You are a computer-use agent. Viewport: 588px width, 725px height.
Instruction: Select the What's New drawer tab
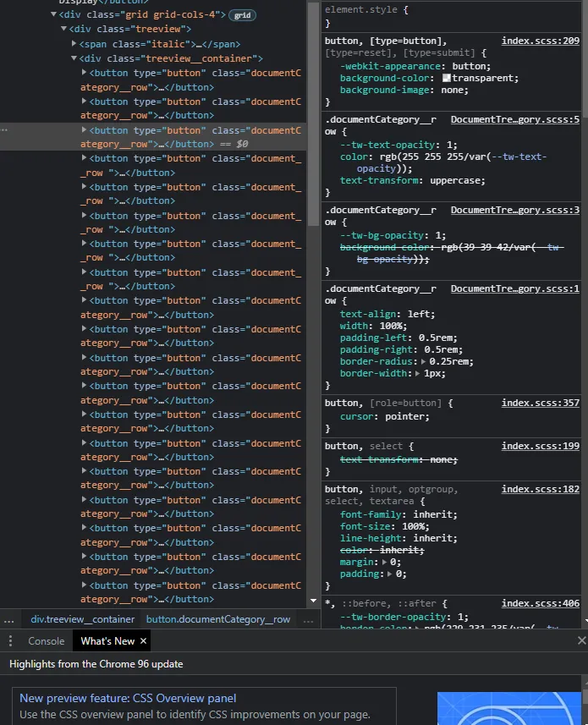[107, 641]
